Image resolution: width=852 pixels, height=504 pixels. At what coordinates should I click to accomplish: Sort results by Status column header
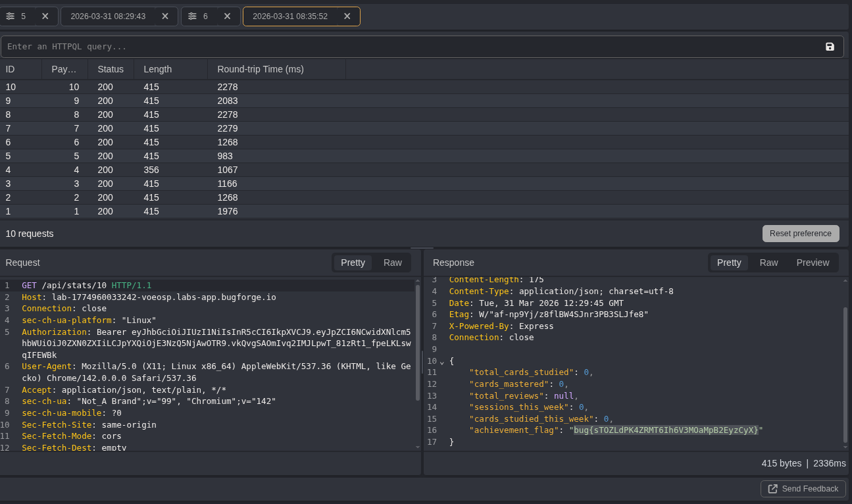tap(111, 69)
